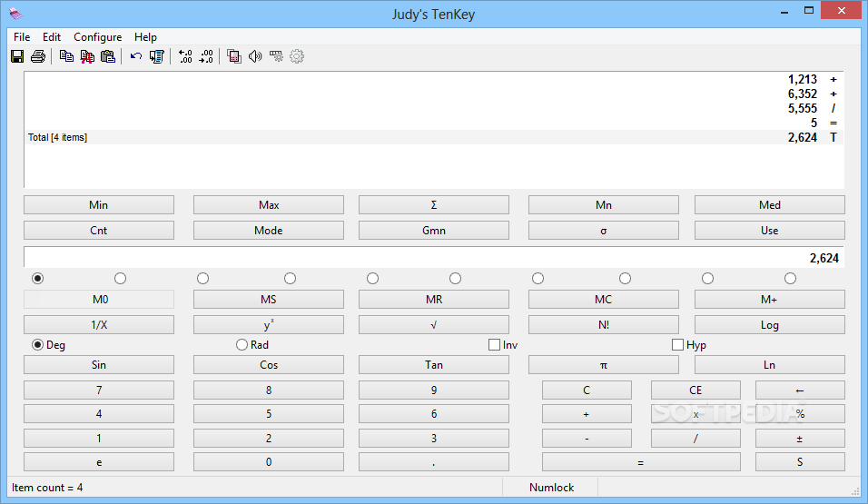Select the second memory slot radio button
This screenshot has width=868, height=504.
click(x=120, y=278)
